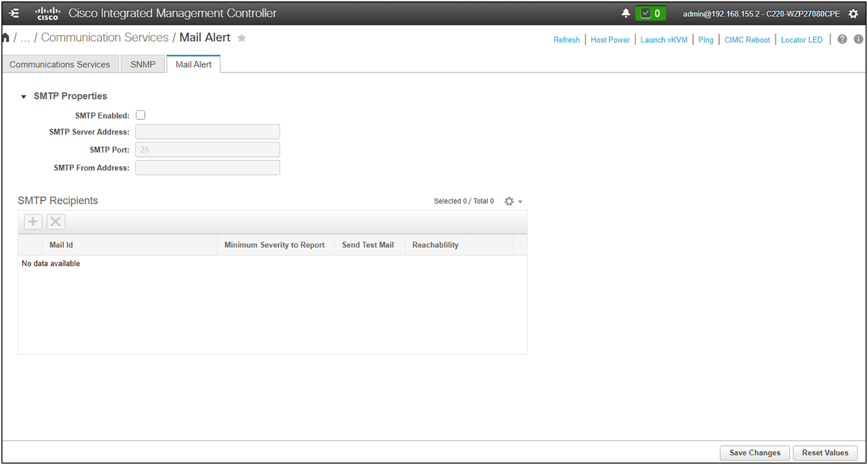Switch to the SNMP tab
The width and height of the screenshot is (868, 465).
click(x=143, y=64)
